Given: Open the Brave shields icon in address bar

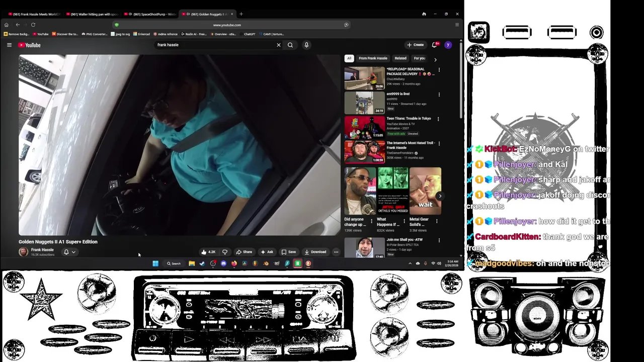Looking at the screenshot, I should [116, 25].
